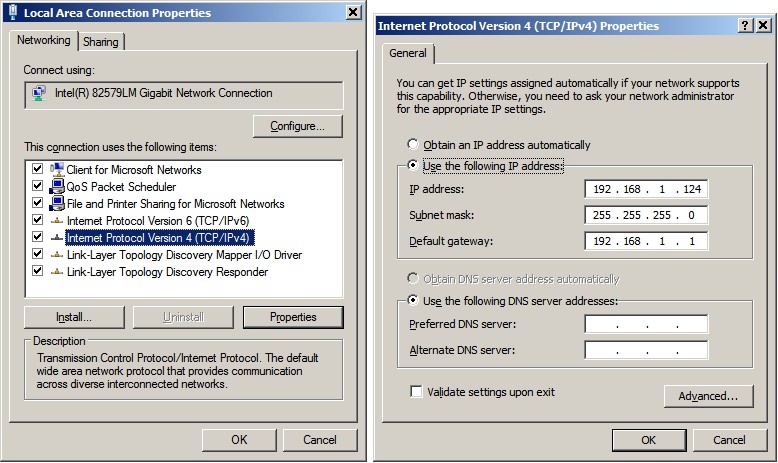Click the Intel 82579LM network adapter icon
778x463 pixels.
pyautogui.click(x=39, y=94)
